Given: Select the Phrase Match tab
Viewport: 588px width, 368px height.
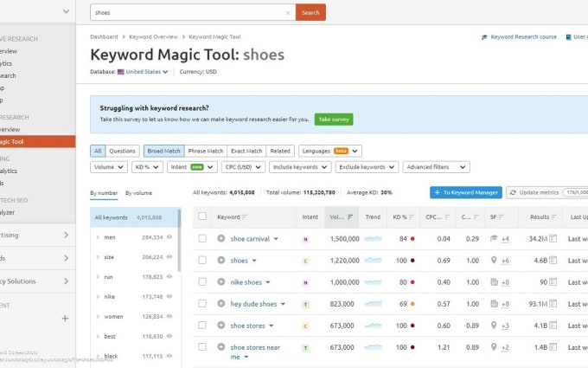Looking at the screenshot, I should (206, 151).
